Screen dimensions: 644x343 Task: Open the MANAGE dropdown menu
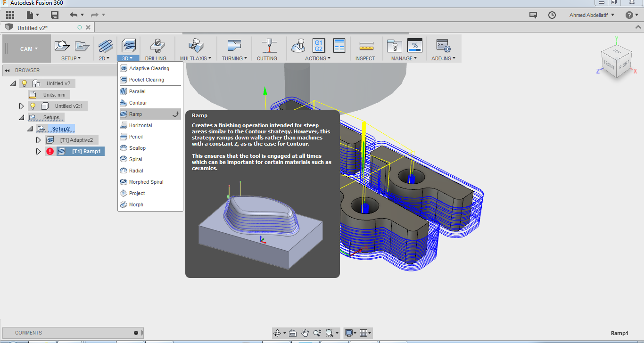[x=404, y=58]
